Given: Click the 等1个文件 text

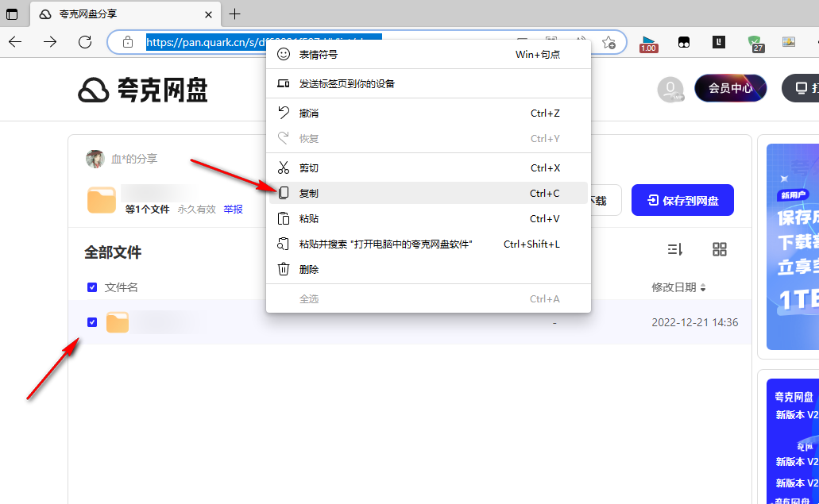Looking at the screenshot, I should pos(147,210).
